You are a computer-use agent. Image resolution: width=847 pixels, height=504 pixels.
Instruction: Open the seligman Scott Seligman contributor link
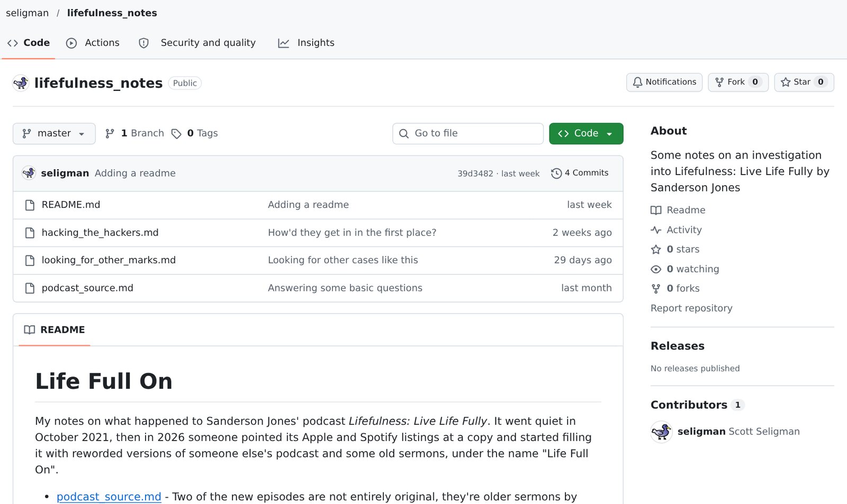tap(738, 432)
